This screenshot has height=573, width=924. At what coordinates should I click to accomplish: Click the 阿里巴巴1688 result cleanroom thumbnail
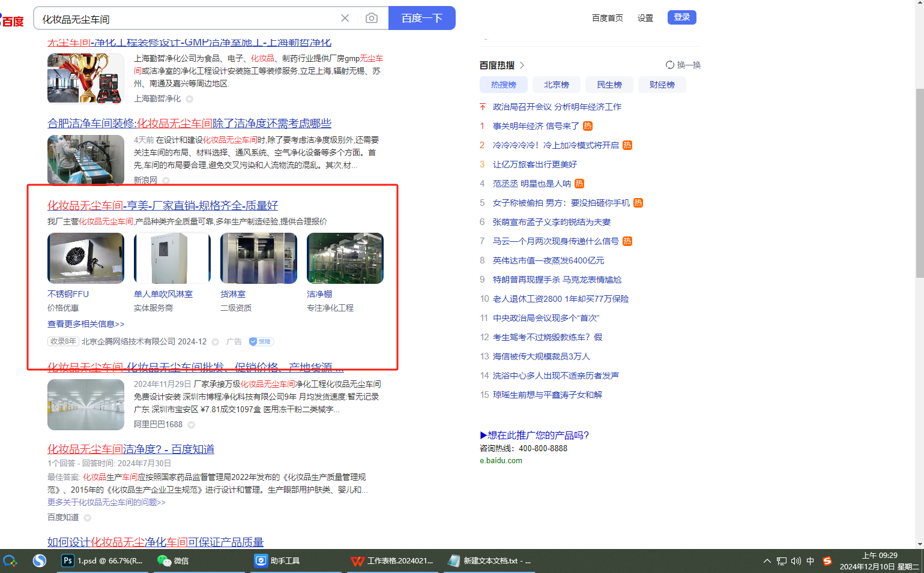tap(86, 404)
